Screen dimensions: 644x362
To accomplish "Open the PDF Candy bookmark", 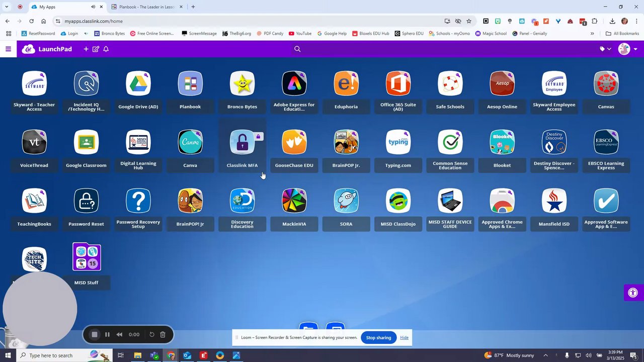I will coord(270,34).
